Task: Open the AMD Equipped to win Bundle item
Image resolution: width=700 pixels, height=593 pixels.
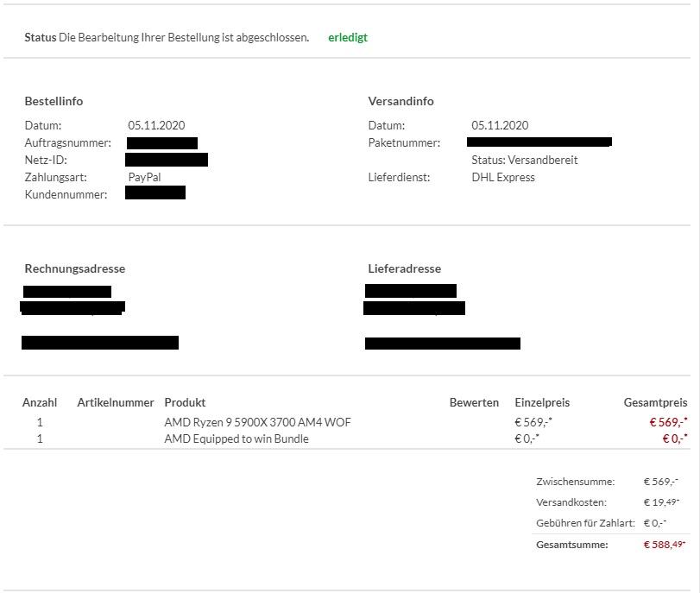Action: tap(236, 438)
